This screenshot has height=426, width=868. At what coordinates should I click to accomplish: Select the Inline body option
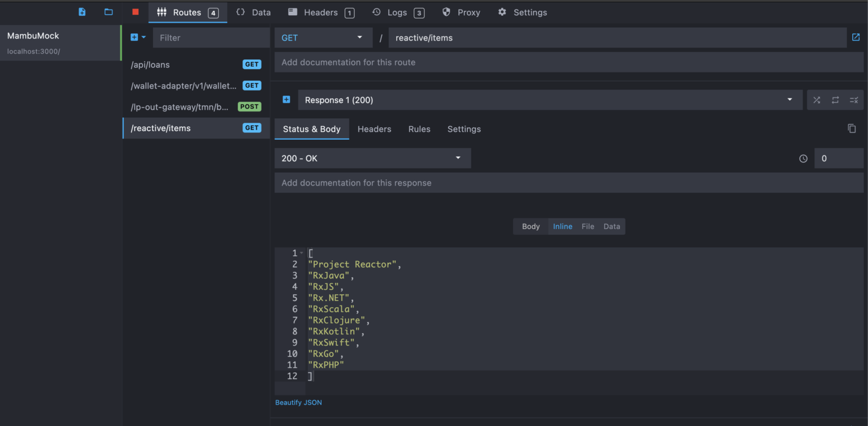click(562, 226)
